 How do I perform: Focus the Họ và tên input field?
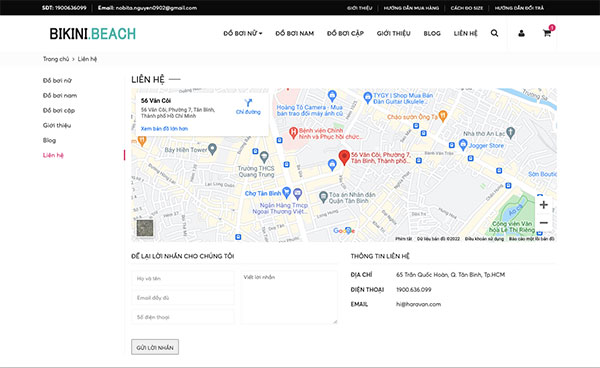pyautogui.click(x=183, y=278)
